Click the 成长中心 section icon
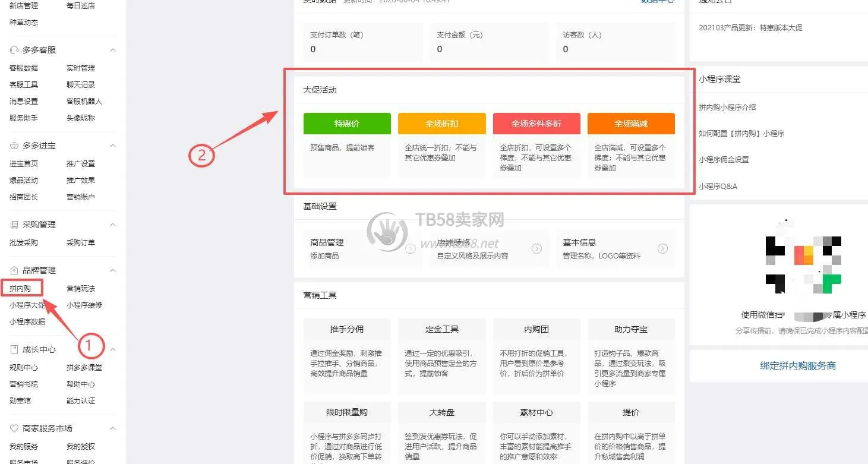 coord(14,349)
